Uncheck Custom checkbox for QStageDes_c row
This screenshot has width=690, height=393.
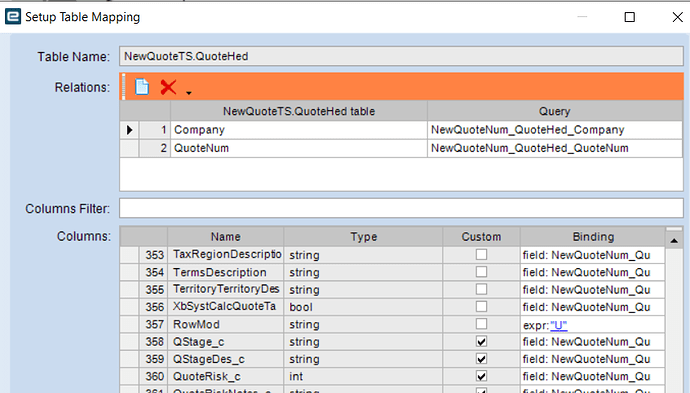481,359
